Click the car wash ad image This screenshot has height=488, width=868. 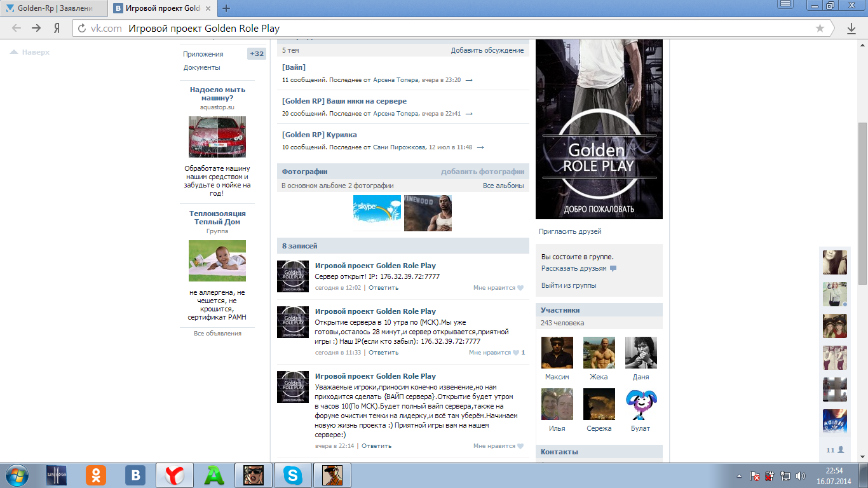[x=217, y=137]
